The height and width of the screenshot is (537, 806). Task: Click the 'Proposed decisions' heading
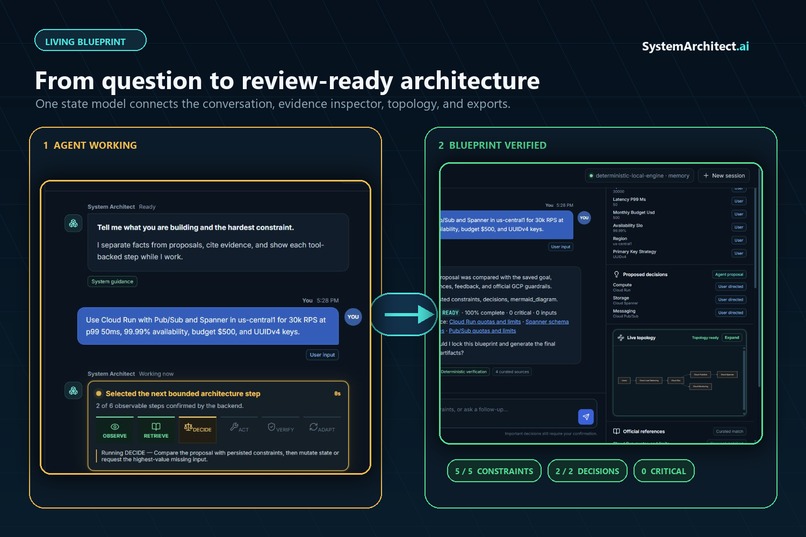coord(645,274)
